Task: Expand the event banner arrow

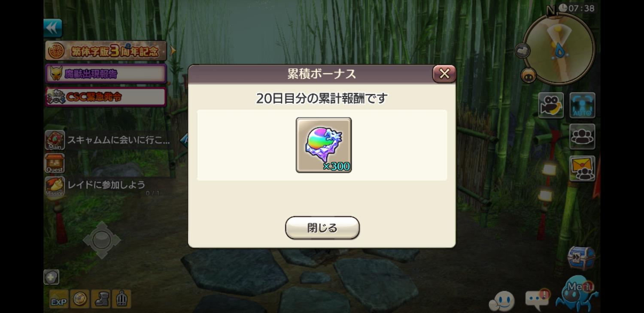Action: tap(173, 51)
